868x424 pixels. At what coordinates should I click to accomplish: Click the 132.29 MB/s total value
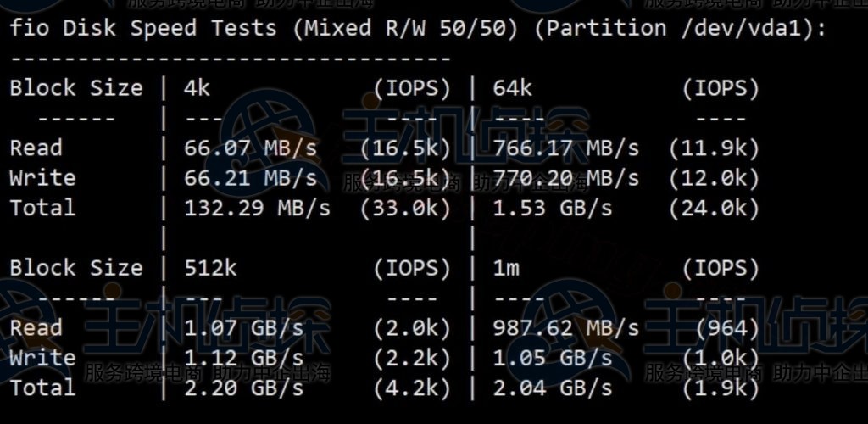pos(257,209)
